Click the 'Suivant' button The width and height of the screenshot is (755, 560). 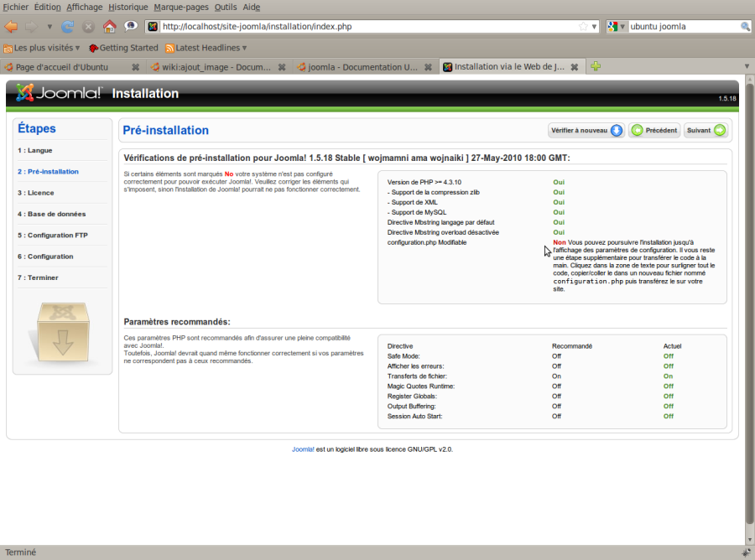[x=706, y=131]
